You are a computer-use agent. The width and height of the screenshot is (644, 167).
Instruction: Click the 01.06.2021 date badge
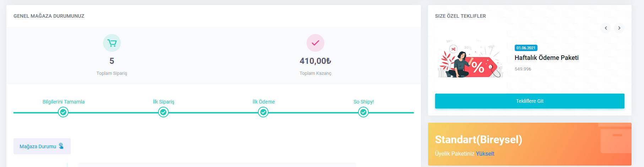[526, 48]
